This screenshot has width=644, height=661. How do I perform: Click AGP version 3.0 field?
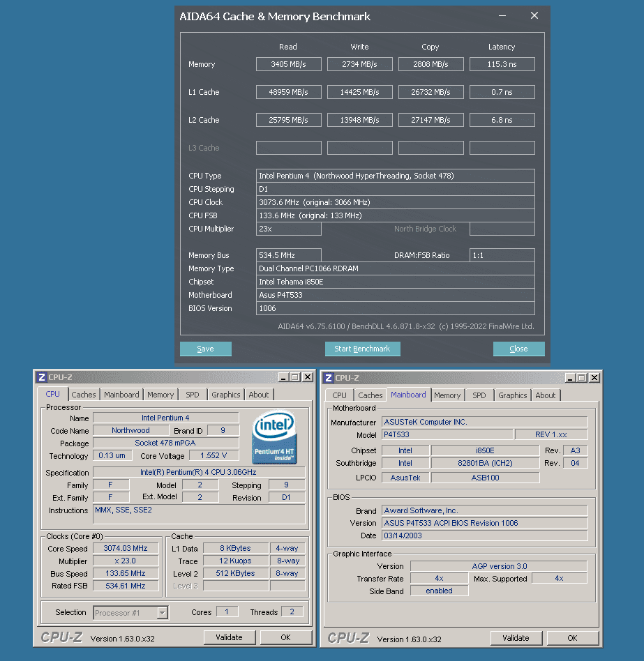(499, 566)
